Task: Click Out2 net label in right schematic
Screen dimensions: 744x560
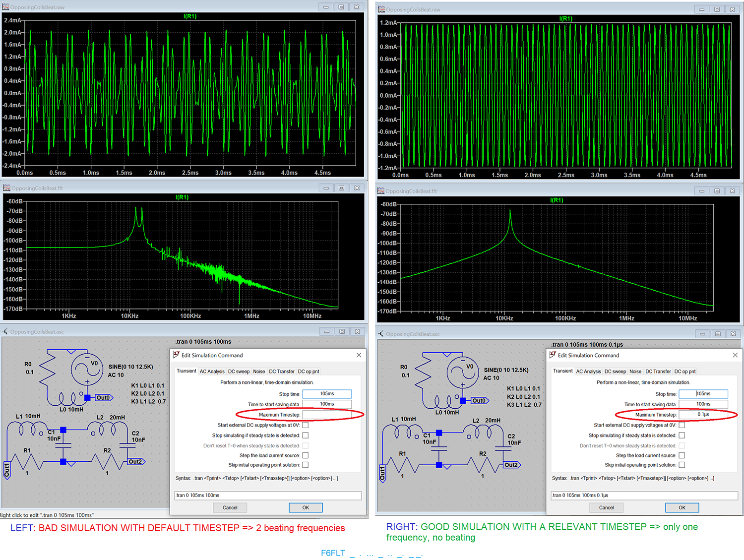Action: pos(511,465)
